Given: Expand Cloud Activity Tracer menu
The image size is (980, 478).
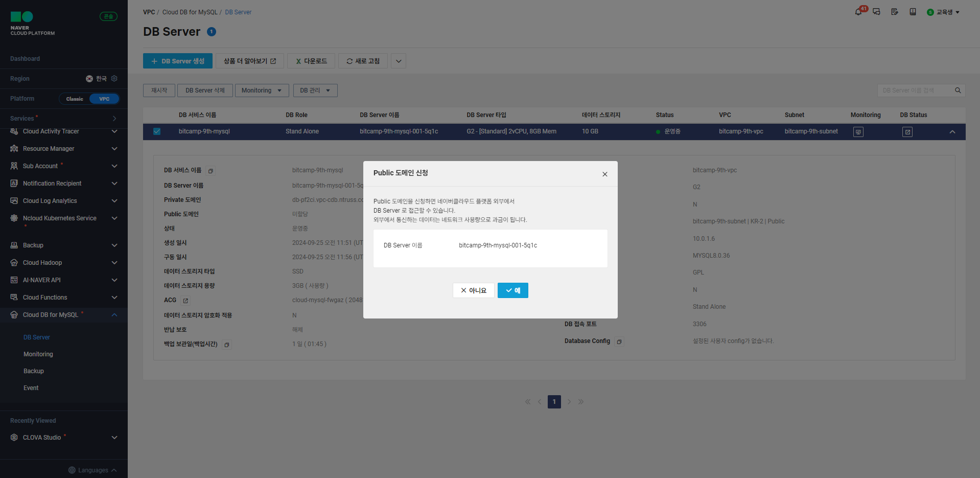Looking at the screenshot, I should 114,131.
